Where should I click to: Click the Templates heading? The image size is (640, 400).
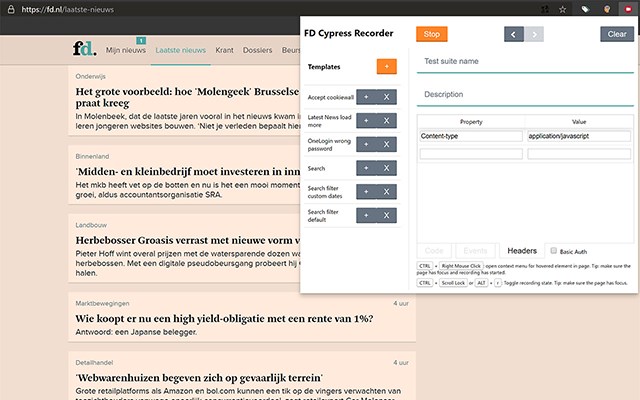click(x=324, y=67)
